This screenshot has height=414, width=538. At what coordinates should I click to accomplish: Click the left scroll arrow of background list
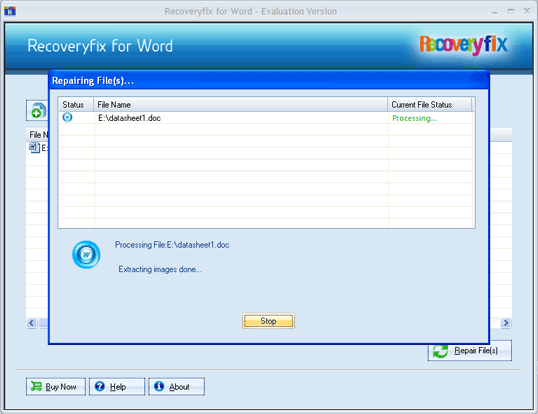(x=32, y=323)
